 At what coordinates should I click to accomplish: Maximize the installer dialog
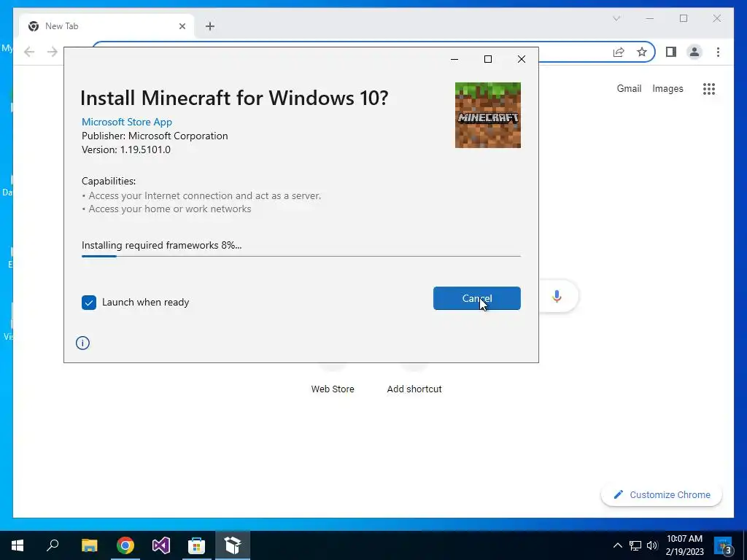[488, 59]
